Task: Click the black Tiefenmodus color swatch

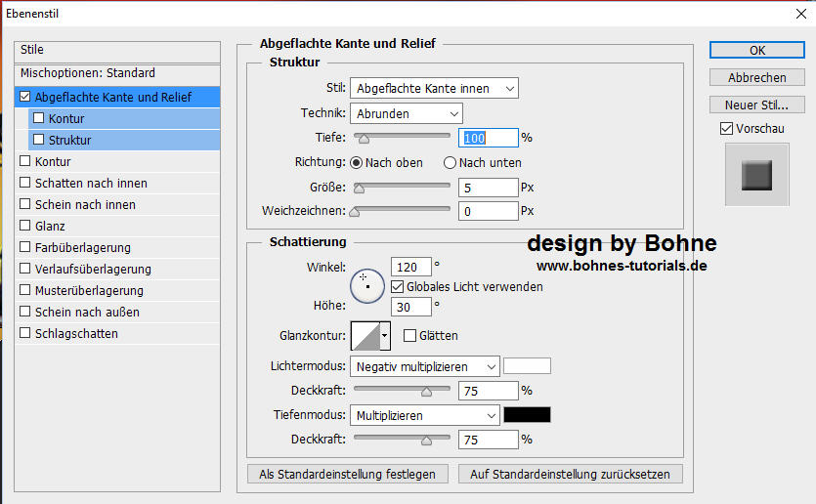Action: [x=527, y=415]
